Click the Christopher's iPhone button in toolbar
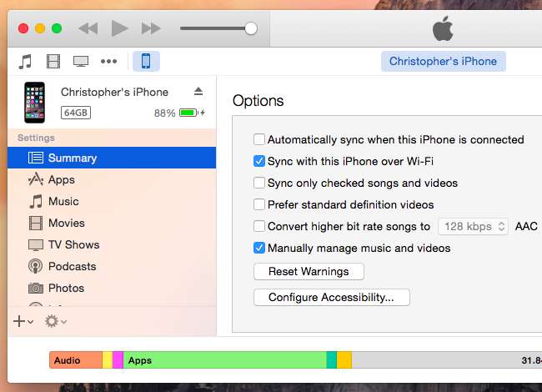The height and width of the screenshot is (392, 542). pos(443,61)
